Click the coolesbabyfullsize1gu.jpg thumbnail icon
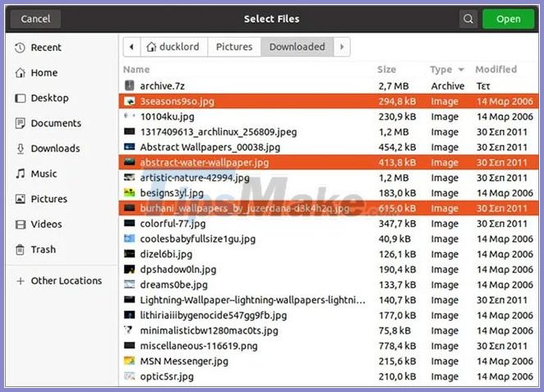Viewport: 544px width, 392px height. pos(129,238)
